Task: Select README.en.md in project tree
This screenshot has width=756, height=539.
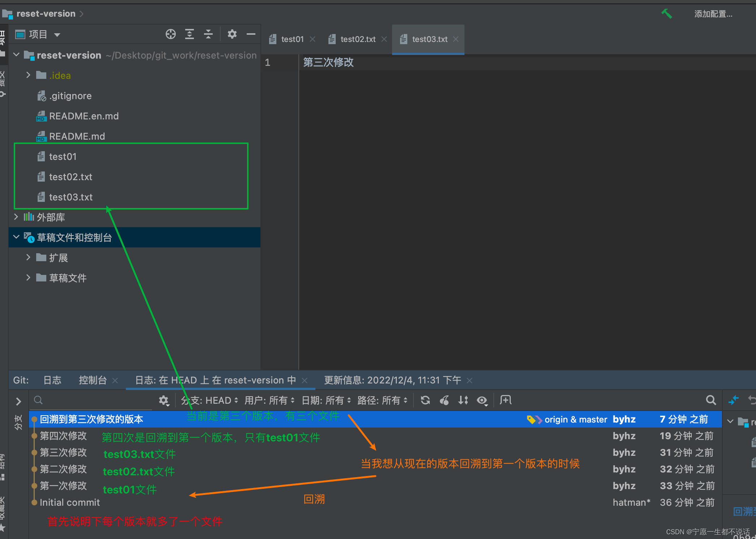Action: [84, 116]
